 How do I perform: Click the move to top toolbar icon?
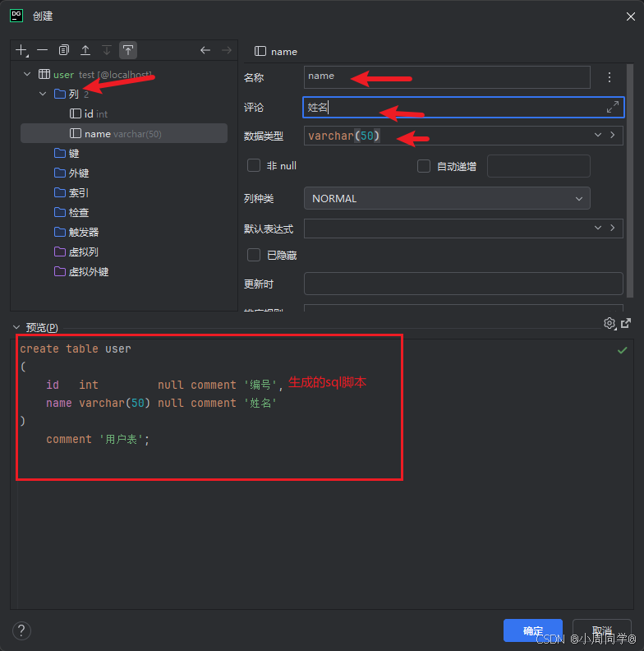click(128, 50)
